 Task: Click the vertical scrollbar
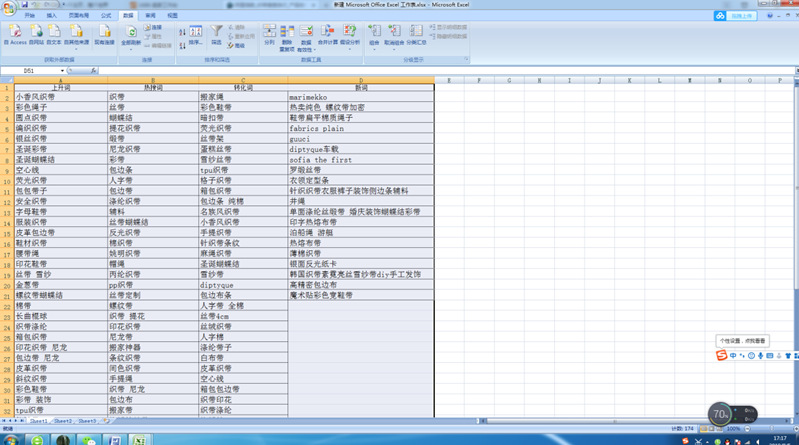(796, 245)
